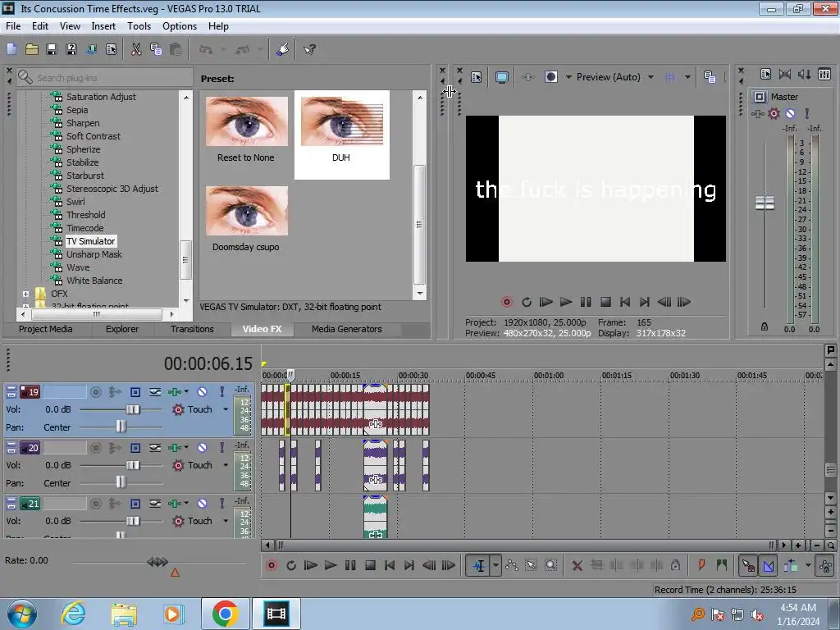Open the File menu

pyautogui.click(x=13, y=25)
